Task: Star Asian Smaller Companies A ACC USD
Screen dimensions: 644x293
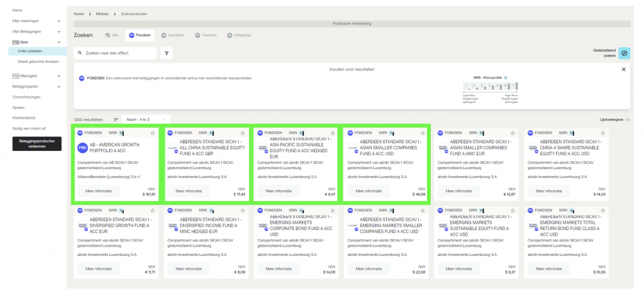Action: tap(423, 133)
